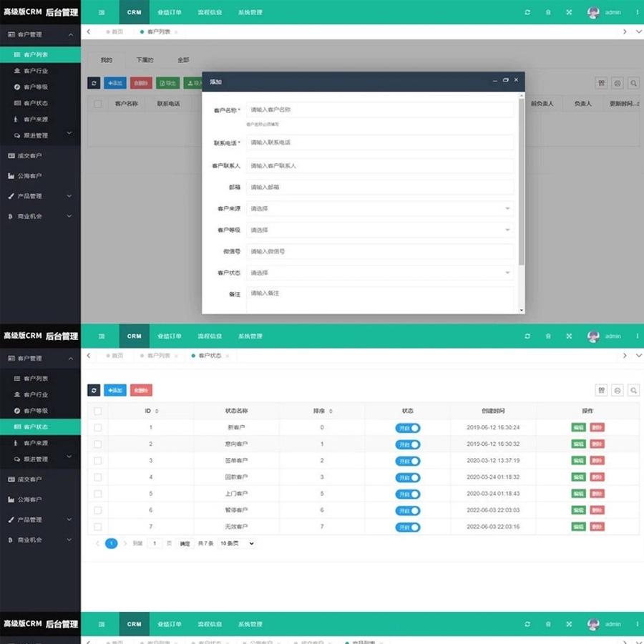
Task: Expand the 客户等级 select field
Action: click(379, 230)
